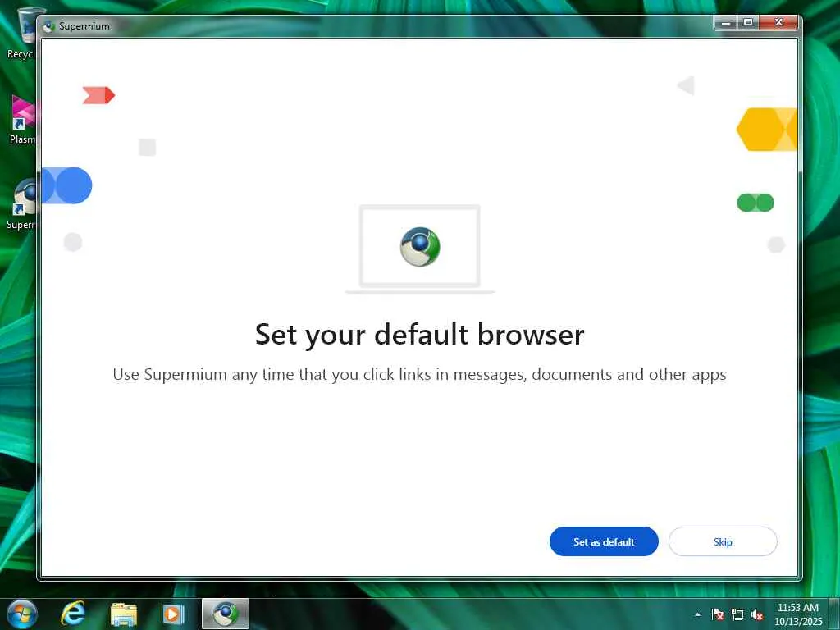Image resolution: width=840 pixels, height=630 pixels.
Task: Minimize the Supermium window
Action: pos(726,22)
